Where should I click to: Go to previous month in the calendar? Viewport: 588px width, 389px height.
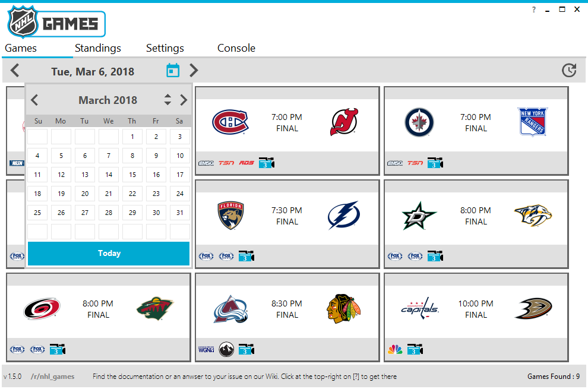[34, 100]
